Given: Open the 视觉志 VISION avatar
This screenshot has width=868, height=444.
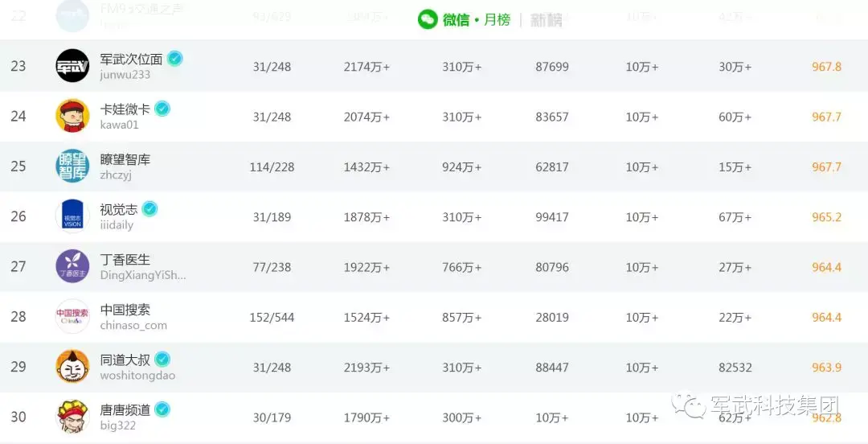Looking at the screenshot, I should 72,216.
